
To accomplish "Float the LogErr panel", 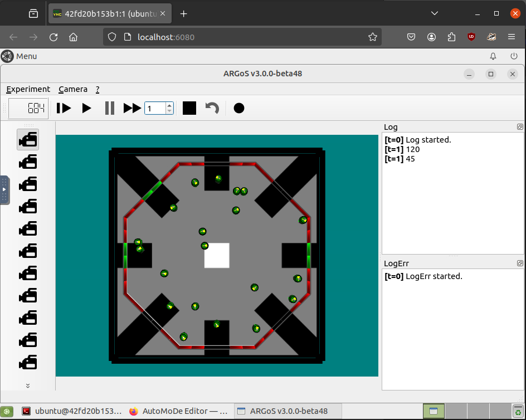I will click(520, 263).
